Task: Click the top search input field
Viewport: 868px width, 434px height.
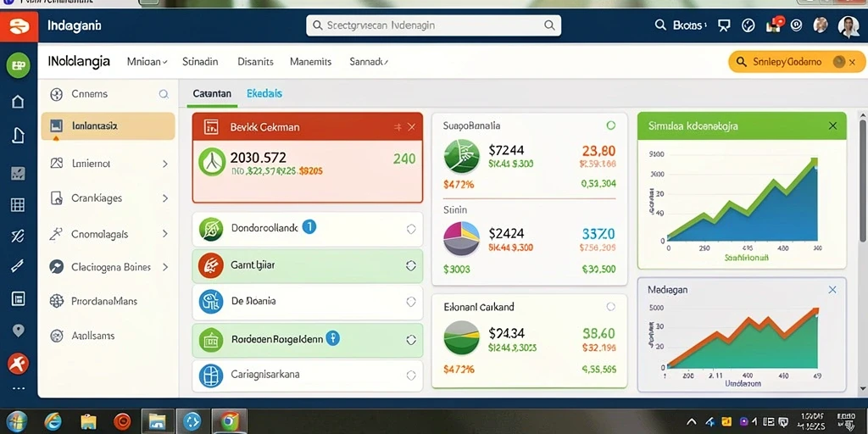Action: pyautogui.click(x=433, y=25)
